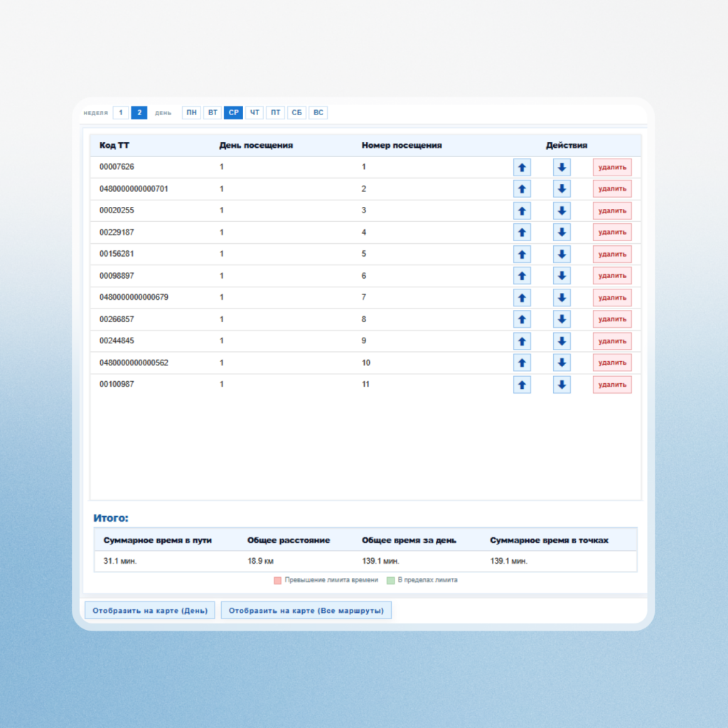
Task: Switch to ПН day tab
Action: tap(191, 113)
